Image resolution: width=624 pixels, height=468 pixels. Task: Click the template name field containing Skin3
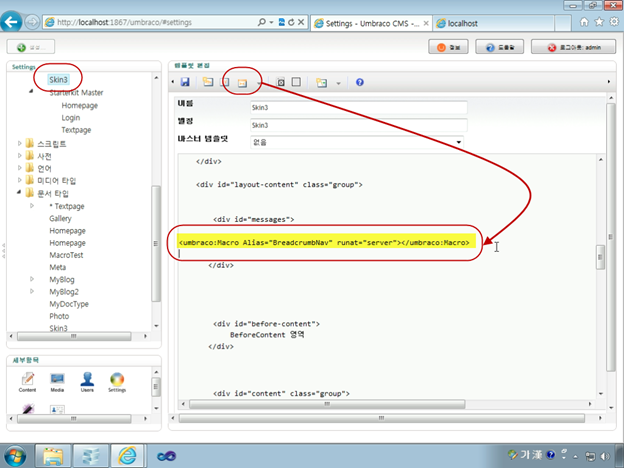click(359, 107)
